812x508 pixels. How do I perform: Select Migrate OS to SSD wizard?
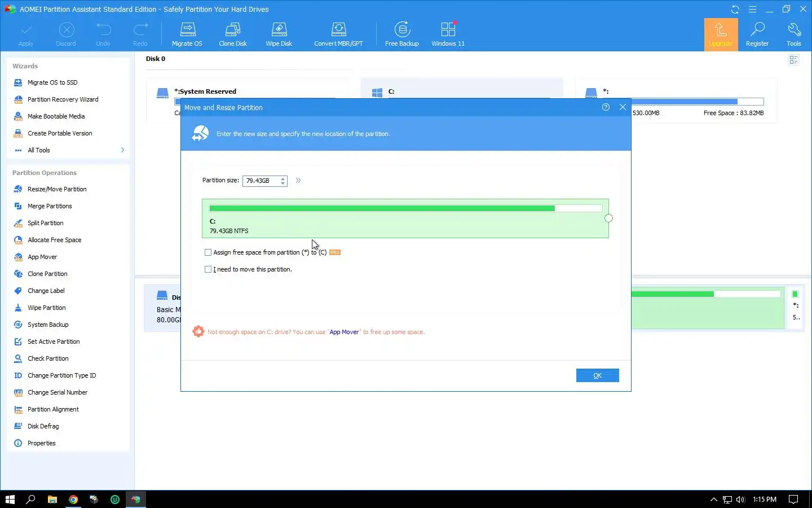coord(52,82)
